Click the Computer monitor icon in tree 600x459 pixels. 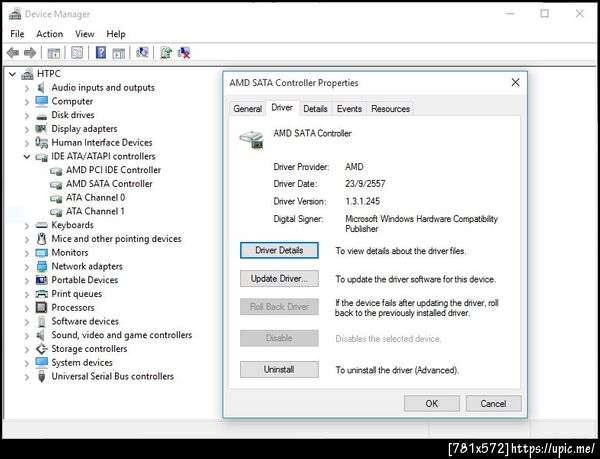(41, 101)
